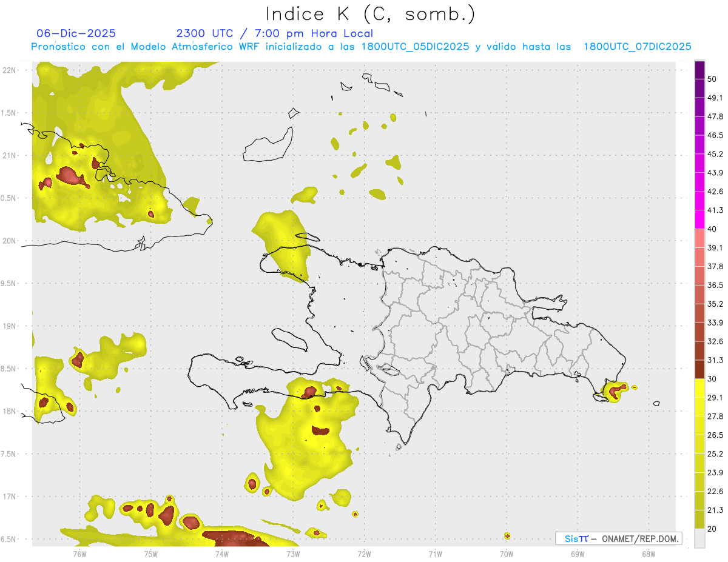Pick the olive band between 20 and 21.3
Image resolution: width=728 pixels, height=562 pixels.
tap(699, 520)
